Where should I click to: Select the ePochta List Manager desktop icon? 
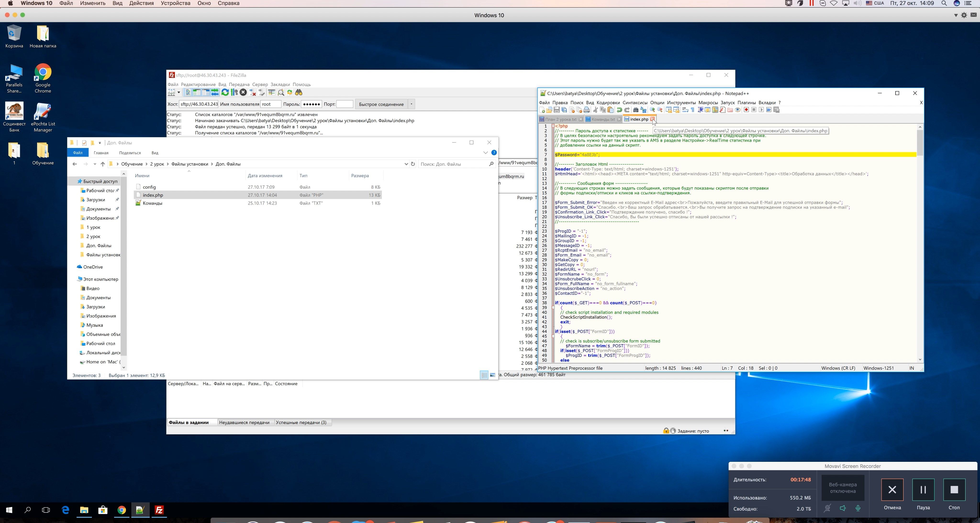point(43,117)
